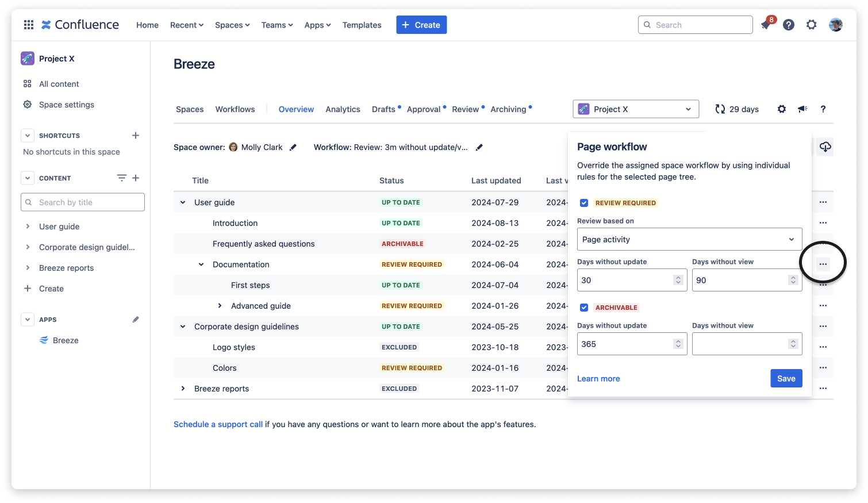Collapse the CONTENT section
Image resolution: width=868 pixels, height=503 pixels.
[28, 178]
